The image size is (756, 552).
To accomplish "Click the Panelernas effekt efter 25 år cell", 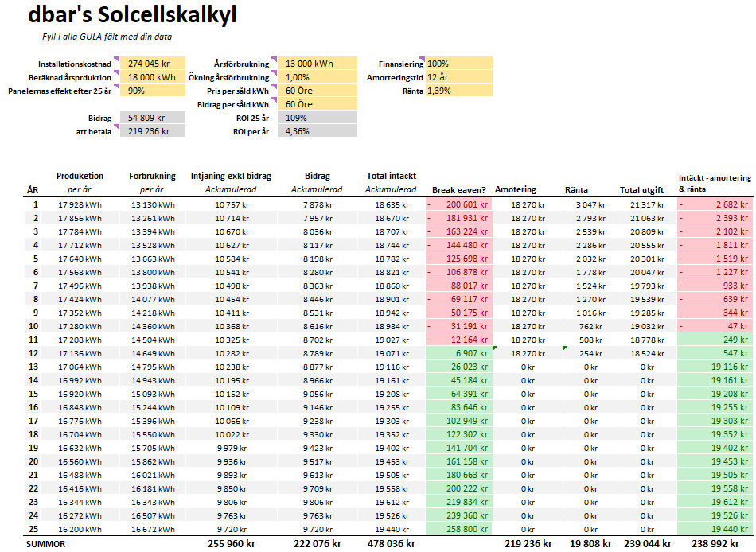I will (152, 91).
